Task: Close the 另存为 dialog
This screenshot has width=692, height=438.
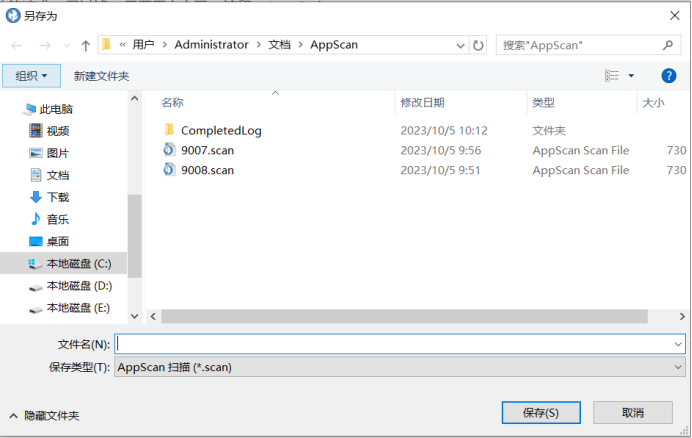Action: (x=674, y=16)
